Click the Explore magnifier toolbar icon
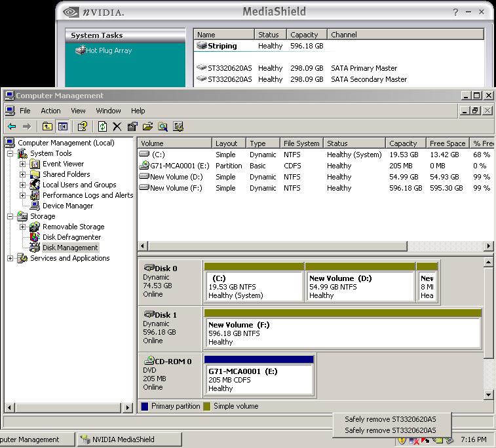 click(163, 127)
